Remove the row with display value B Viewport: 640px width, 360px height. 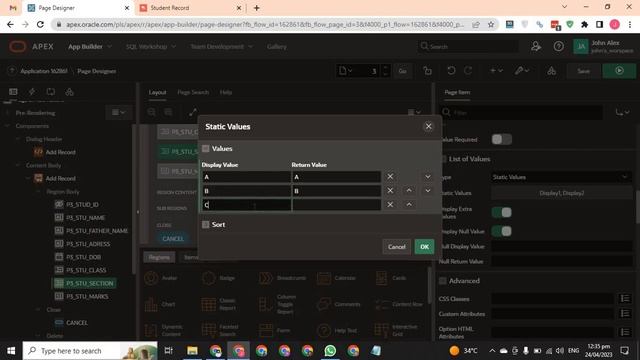(390, 191)
